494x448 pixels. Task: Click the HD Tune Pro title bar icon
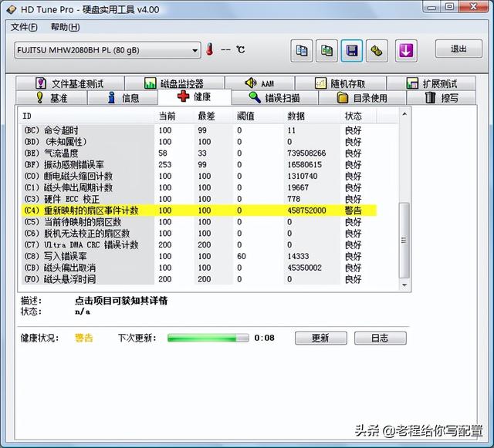[12, 9]
